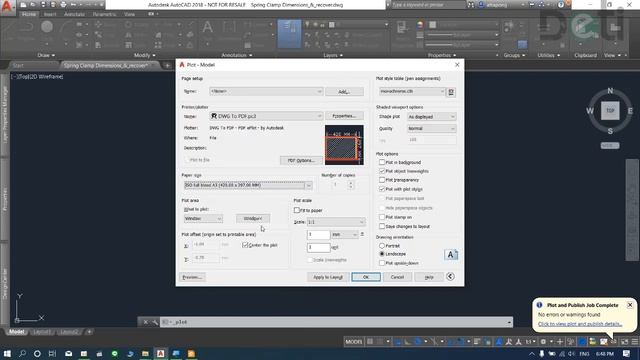This screenshot has width=640, height=360.
Task: Open the What to plot dropdown
Action: click(203, 219)
